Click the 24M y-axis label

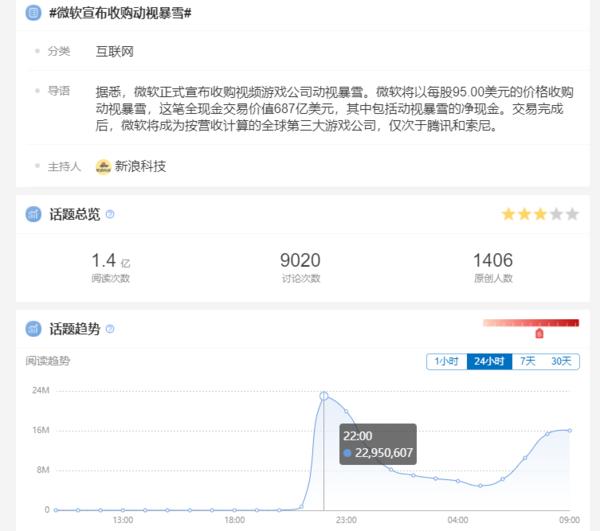tap(41, 390)
